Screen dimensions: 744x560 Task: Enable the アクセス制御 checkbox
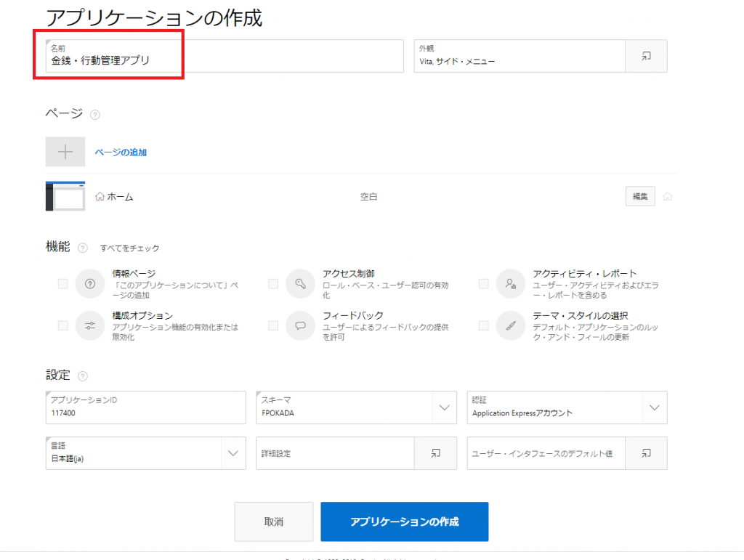point(273,283)
